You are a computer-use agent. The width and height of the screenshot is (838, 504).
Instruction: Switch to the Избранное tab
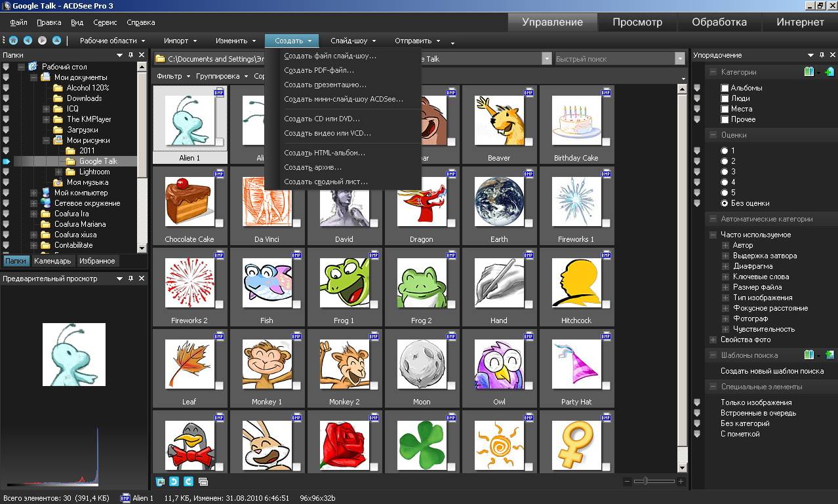pyautogui.click(x=97, y=261)
